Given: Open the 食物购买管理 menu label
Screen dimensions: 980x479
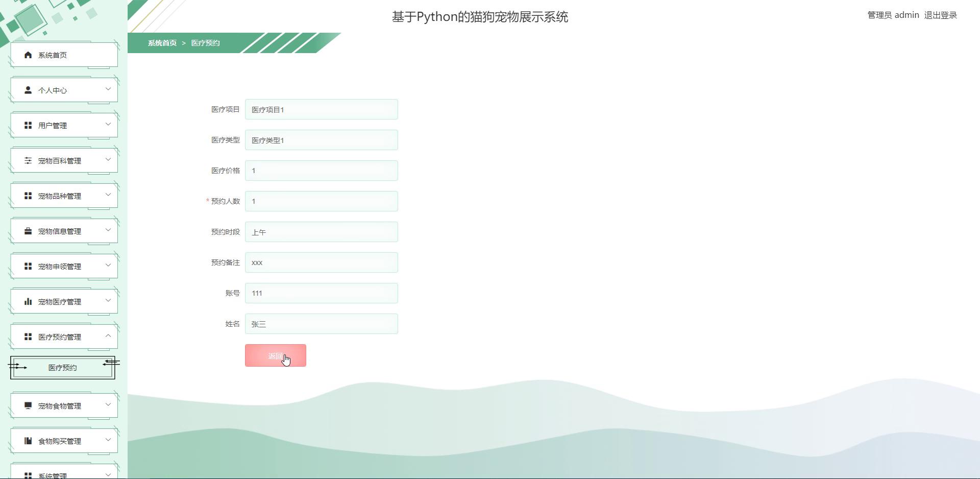Looking at the screenshot, I should tap(60, 441).
